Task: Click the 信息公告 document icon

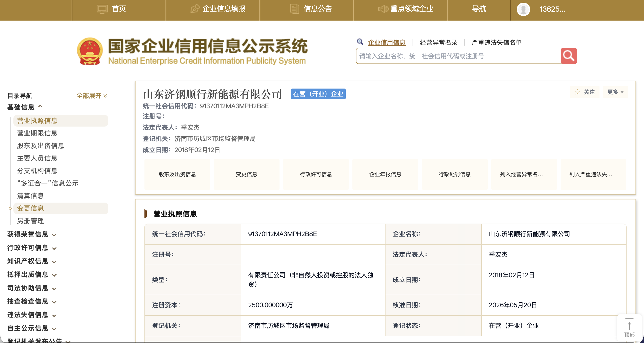Action: (294, 9)
